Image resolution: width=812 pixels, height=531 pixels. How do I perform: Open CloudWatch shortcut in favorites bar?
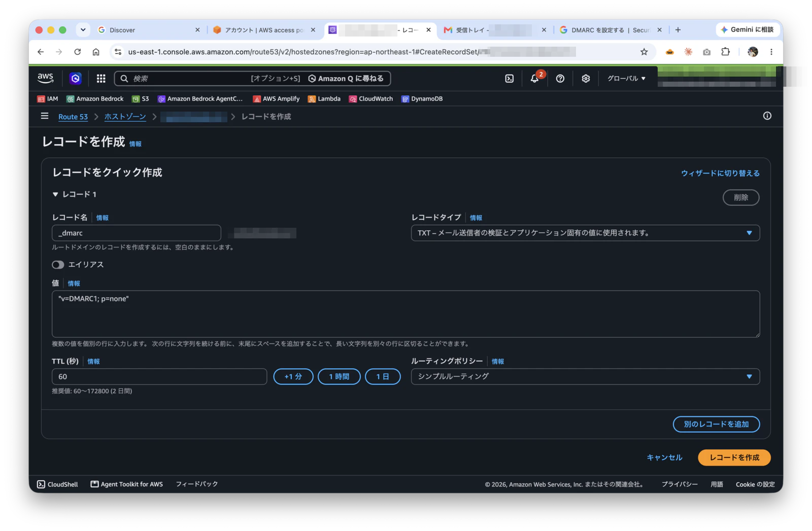[371, 99]
